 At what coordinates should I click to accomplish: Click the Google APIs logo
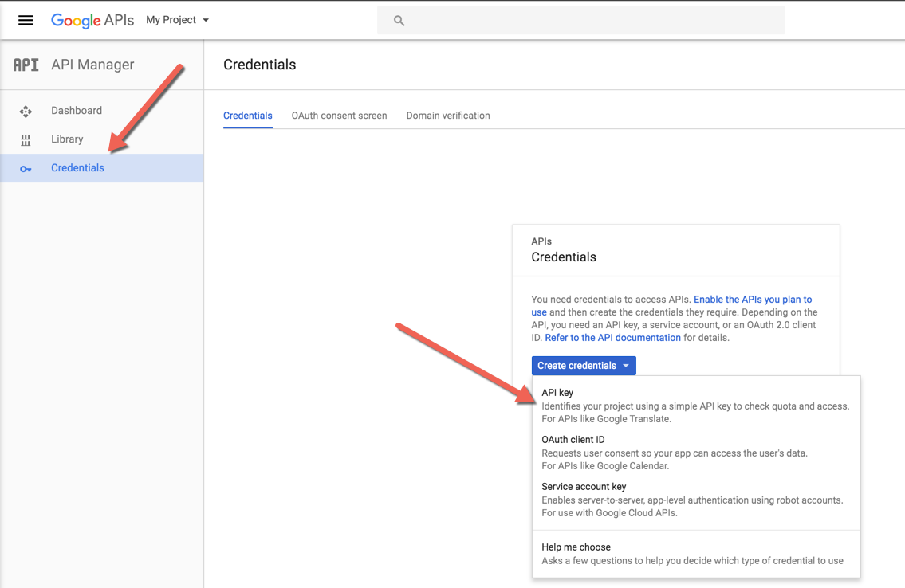(x=92, y=20)
